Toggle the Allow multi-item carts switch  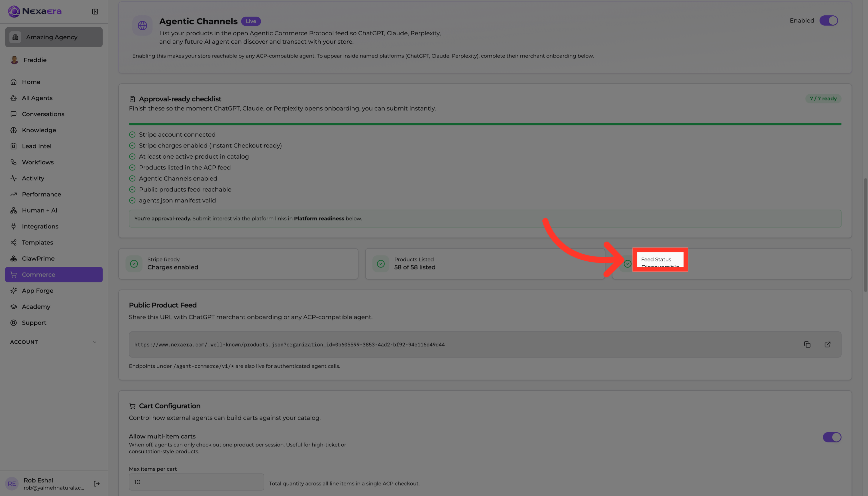pos(832,437)
